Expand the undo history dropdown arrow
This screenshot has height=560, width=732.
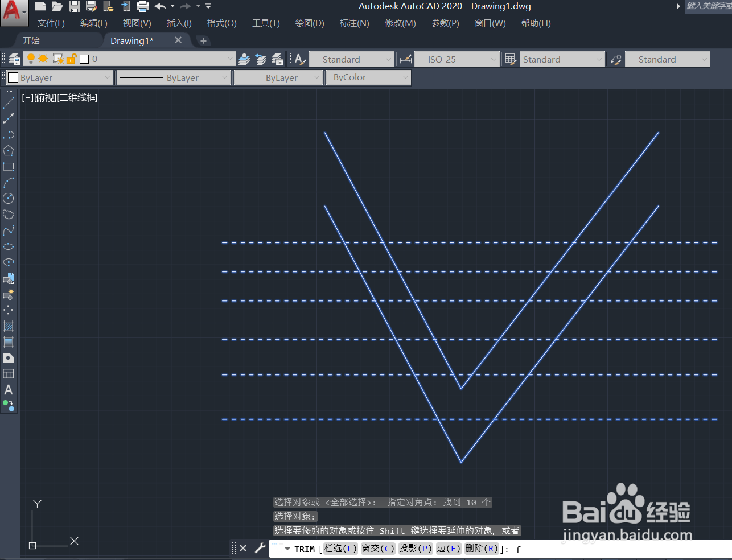pyautogui.click(x=172, y=6)
